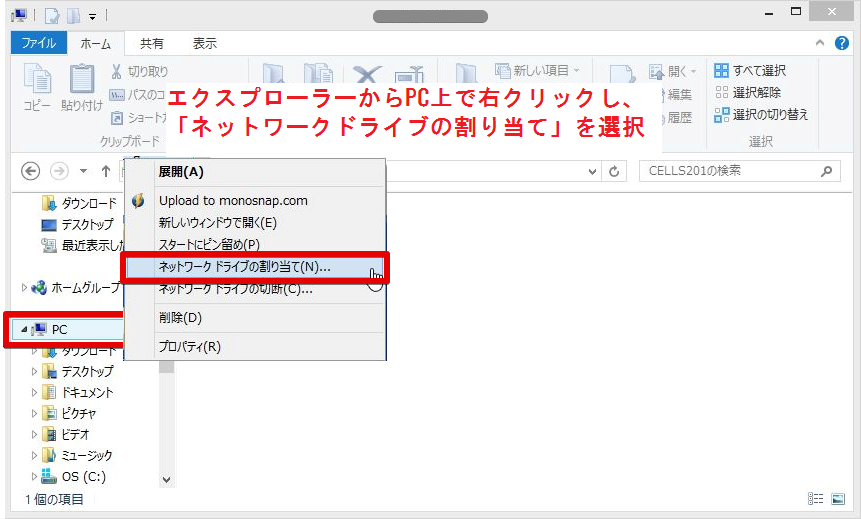
Task: Click the Select all (すべて選択) icon
Action: [722, 71]
